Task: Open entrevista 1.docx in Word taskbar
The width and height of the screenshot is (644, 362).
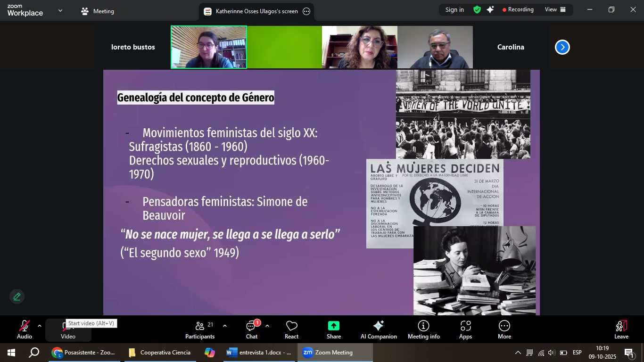Action: click(x=259, y=353)
